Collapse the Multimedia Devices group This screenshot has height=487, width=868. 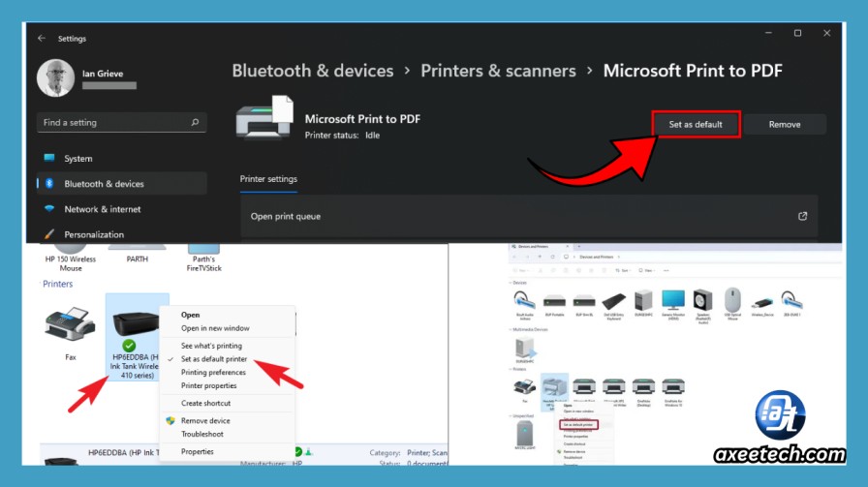click(528, 329)
